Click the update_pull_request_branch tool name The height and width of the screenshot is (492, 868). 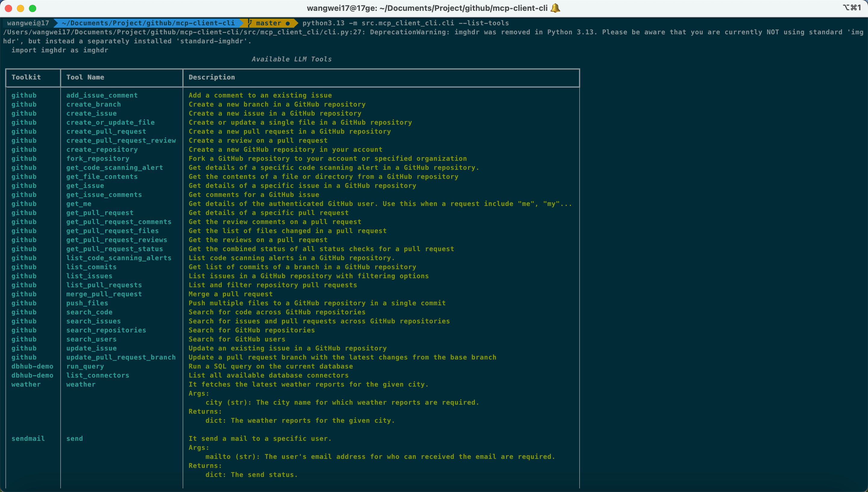[121, 357]
